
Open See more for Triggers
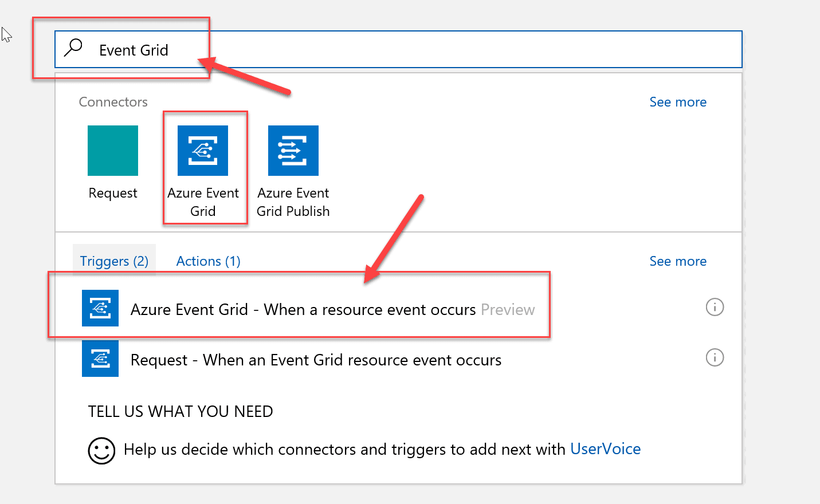[678, 261]
